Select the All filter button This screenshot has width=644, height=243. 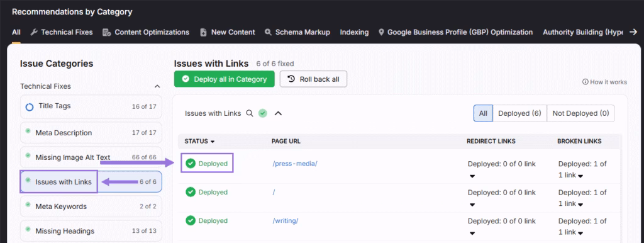tap(483, 113)
